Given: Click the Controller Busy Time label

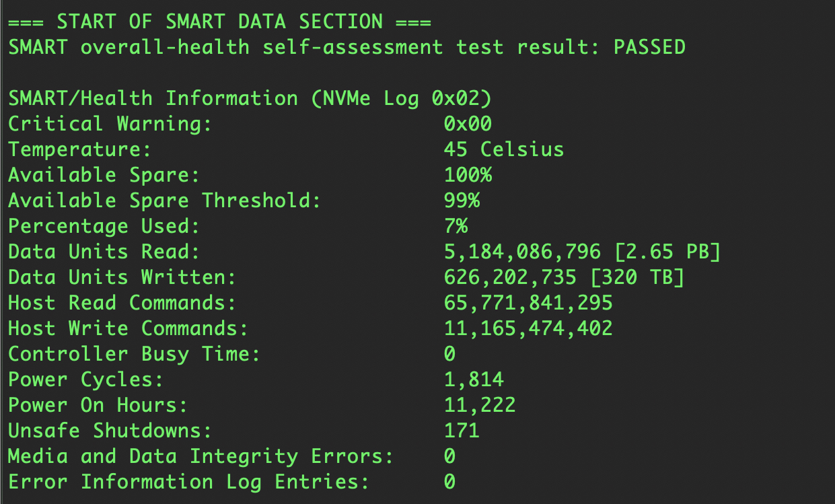Looking at the screenshot, I should (x=134, y=354).
